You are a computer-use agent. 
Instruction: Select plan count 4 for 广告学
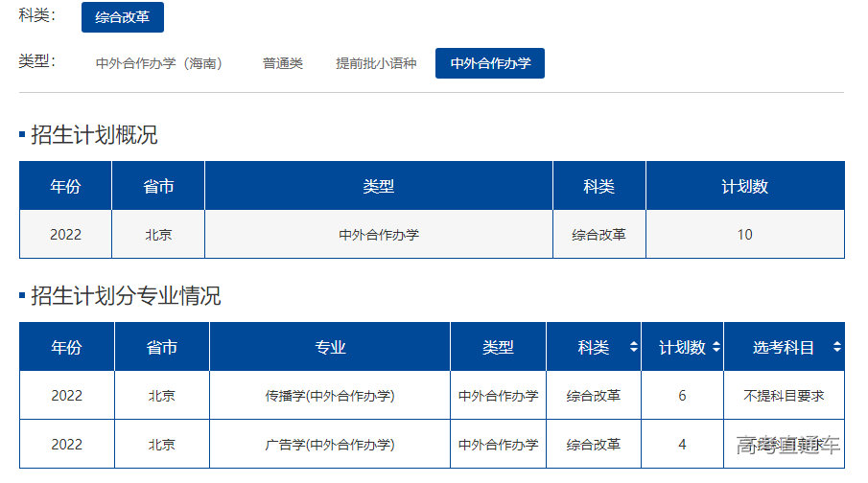(682, 445)
